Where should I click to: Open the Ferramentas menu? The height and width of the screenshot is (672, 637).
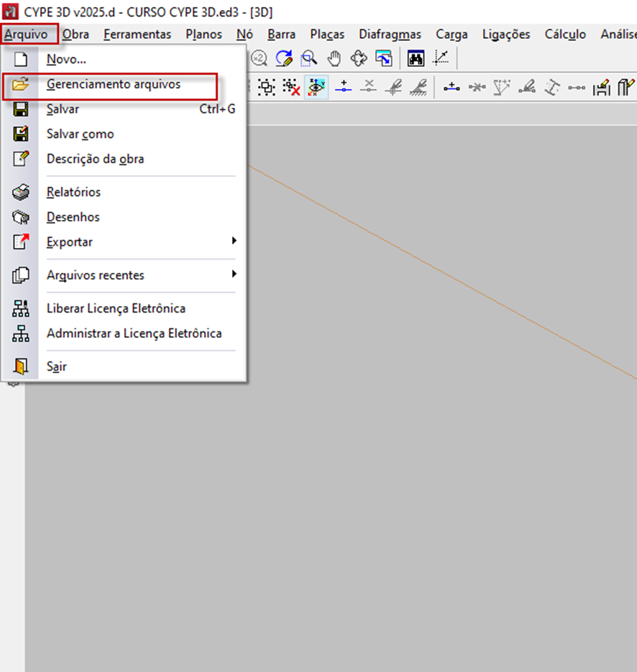pos(137,34)
